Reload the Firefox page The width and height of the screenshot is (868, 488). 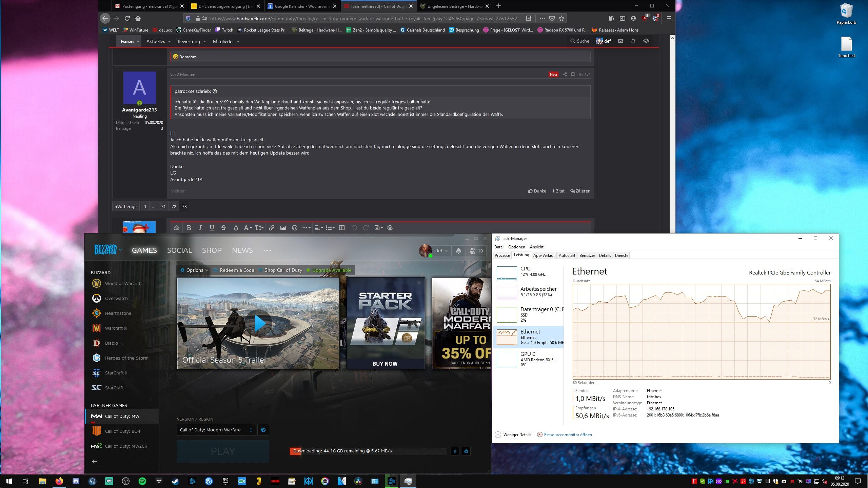[x=127, y=18]
